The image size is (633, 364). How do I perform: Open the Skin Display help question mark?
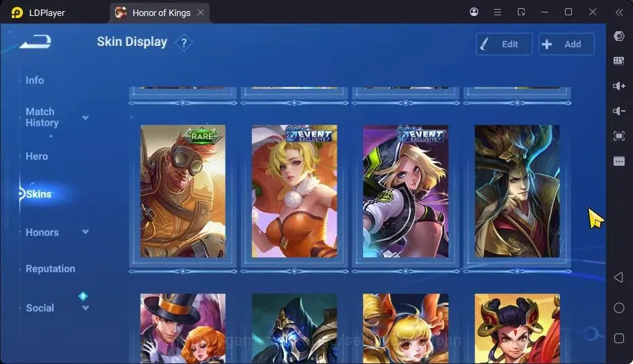click(184, 42)
